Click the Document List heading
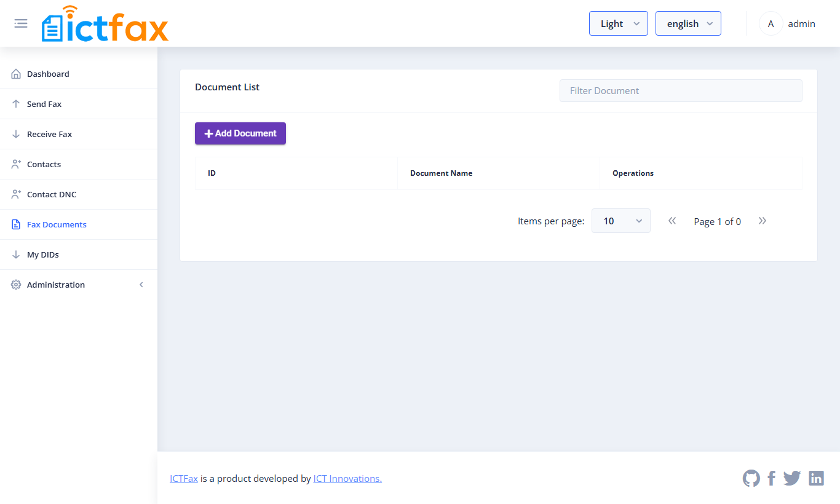840x504 pixels. coord(228,87)
